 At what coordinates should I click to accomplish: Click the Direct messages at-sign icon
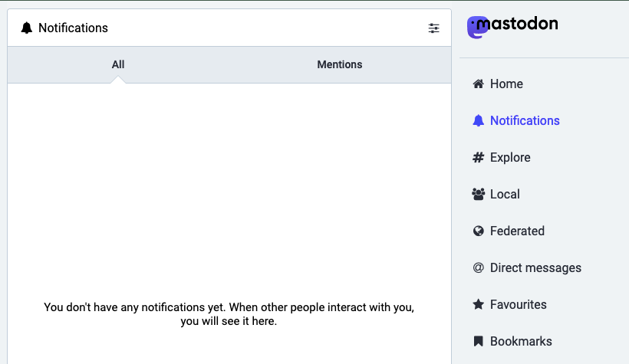pos(479,268)
